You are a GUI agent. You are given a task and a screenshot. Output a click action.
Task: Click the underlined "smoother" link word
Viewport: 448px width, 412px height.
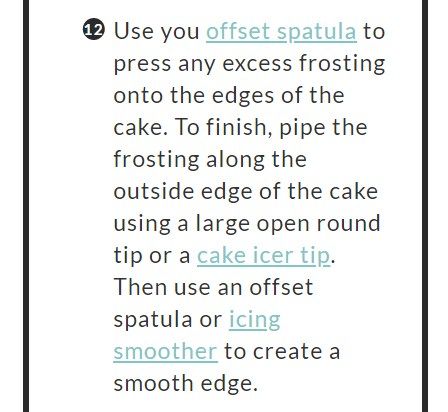[x=165, y=352]
